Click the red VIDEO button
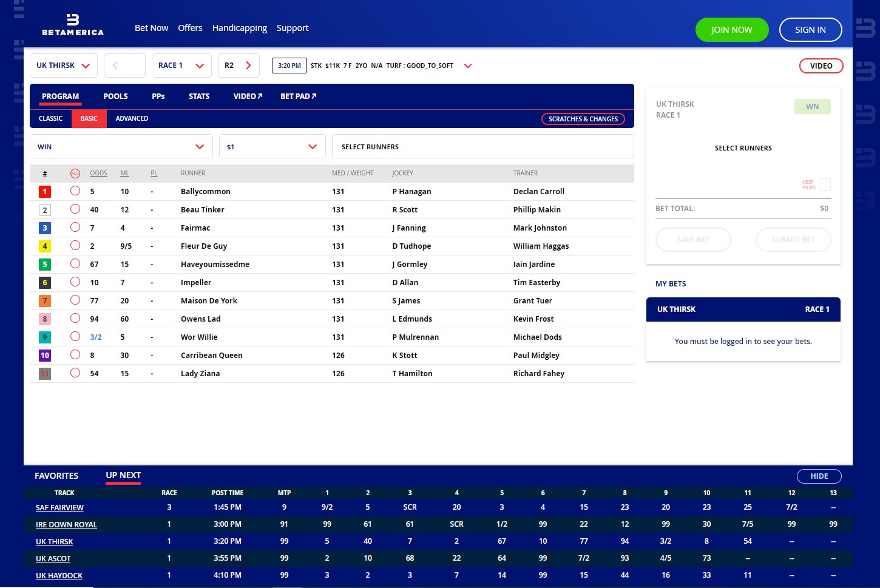The image size is (880, 588). click(821, 66)
